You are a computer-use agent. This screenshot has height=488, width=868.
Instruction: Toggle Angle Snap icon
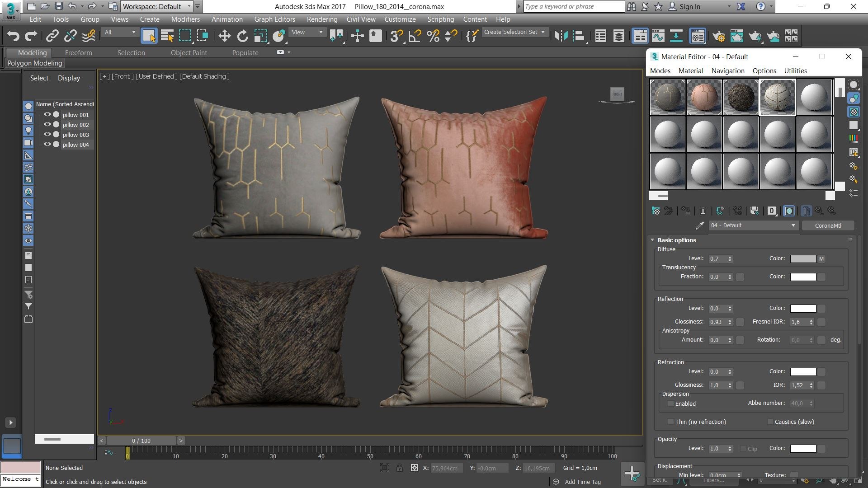tap(415, 36)
